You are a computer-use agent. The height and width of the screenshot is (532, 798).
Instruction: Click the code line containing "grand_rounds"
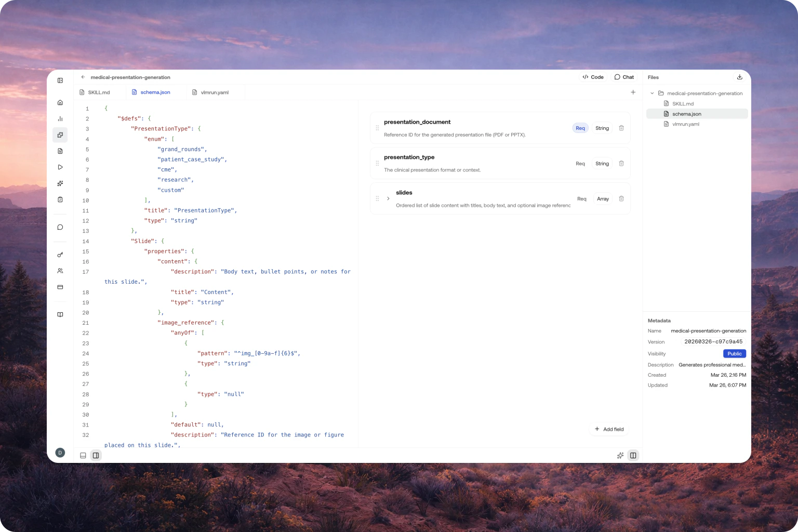(182, 149)
